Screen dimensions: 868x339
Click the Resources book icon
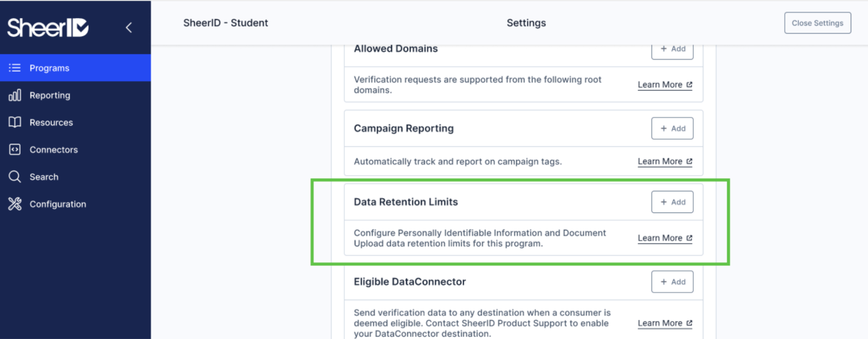(15, 122)
